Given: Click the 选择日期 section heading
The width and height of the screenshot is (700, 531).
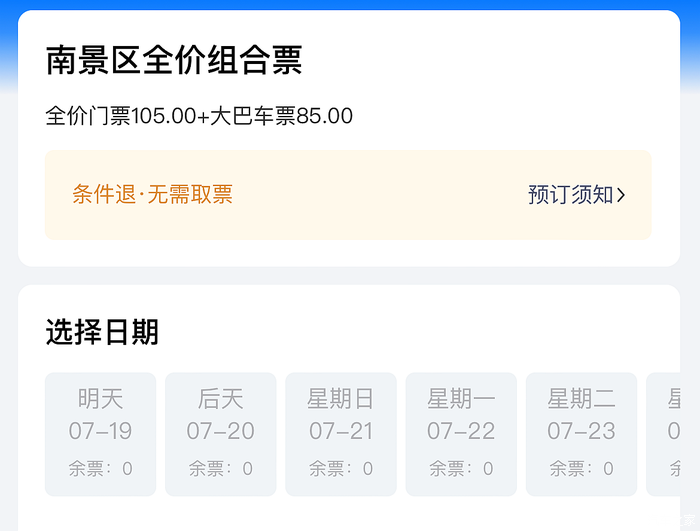Looking at the screenshot, I should [102, 332].
